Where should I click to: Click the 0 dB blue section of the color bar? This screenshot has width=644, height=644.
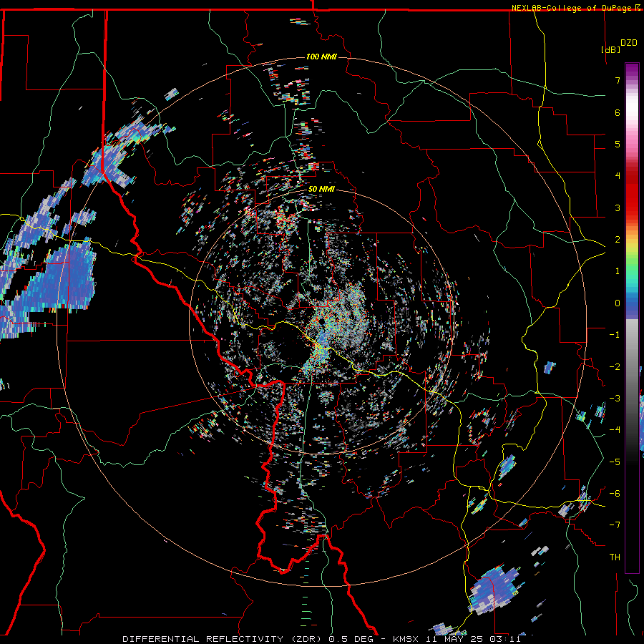coord(632,303)
